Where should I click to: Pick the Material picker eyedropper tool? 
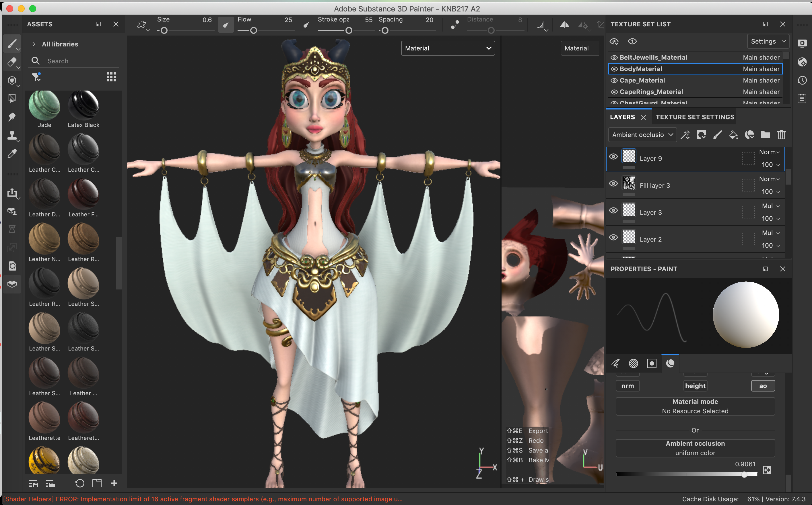pyautogui.click(x=12, y=154)
